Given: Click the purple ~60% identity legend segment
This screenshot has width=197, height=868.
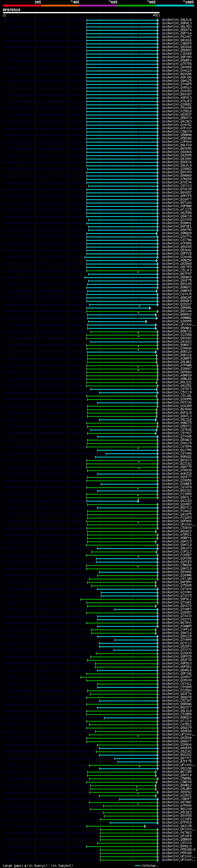Looking at the screenshot, I should coord(99,6).
